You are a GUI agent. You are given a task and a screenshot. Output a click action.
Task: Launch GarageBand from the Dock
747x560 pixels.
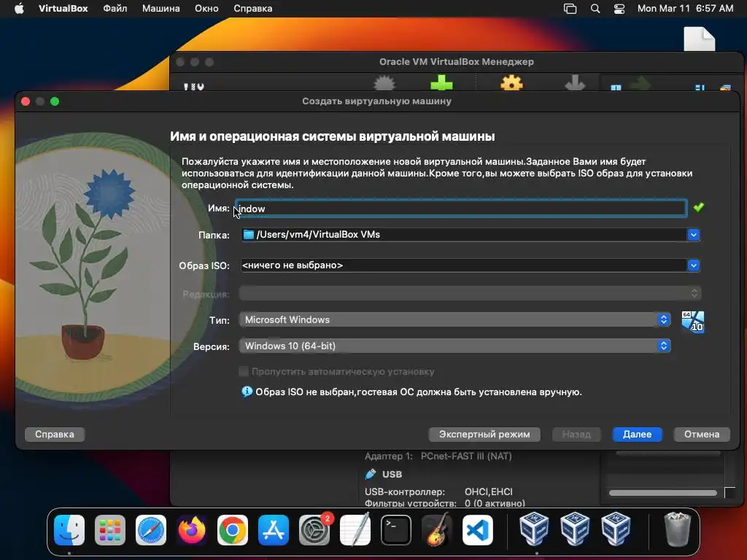click(437, 530)
